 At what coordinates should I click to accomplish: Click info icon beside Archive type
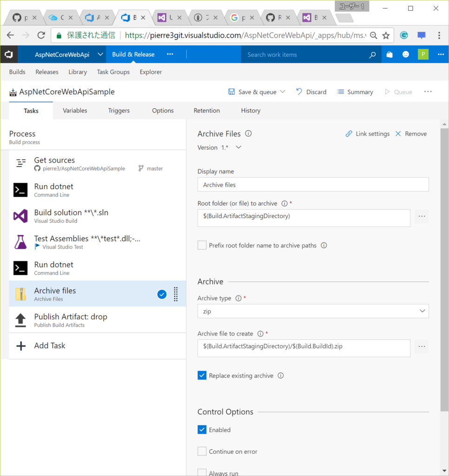click(x=238, y=298)
